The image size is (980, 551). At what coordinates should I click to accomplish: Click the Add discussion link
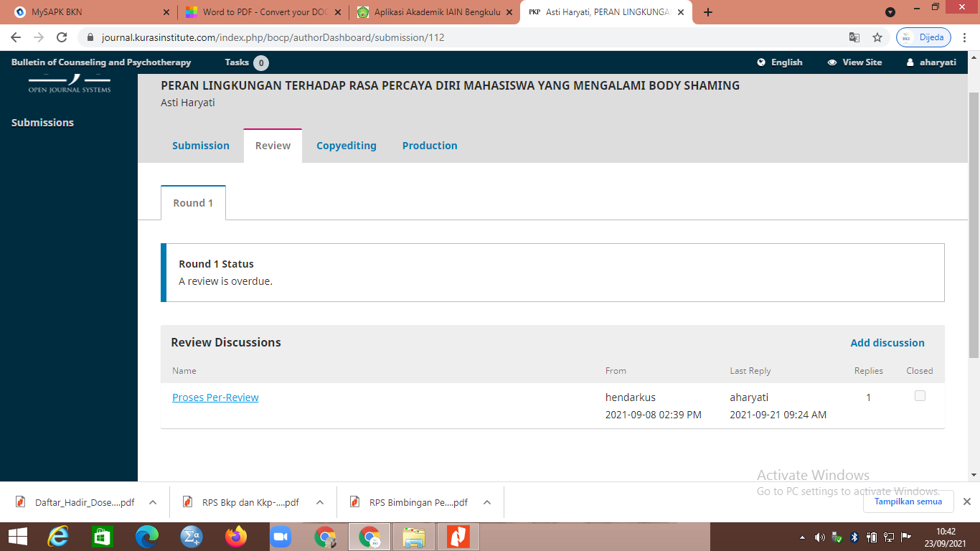(887, 343)
